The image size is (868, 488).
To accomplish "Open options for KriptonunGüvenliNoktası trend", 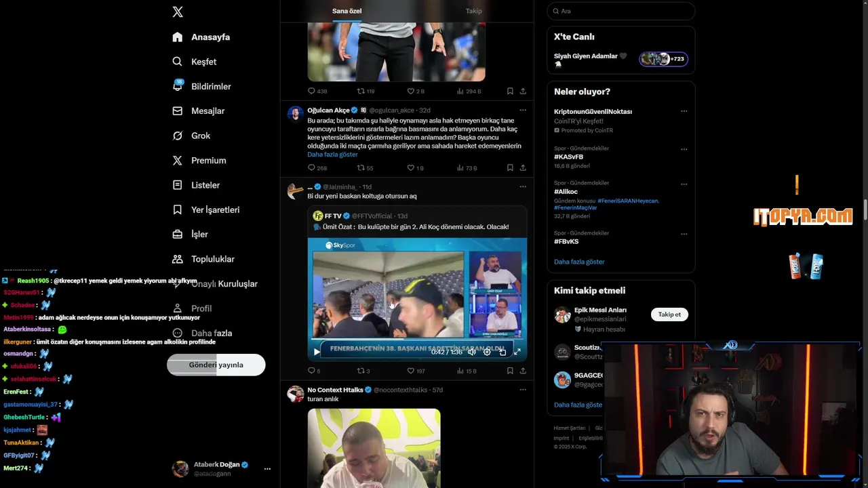I will click(x=684, y=111).
